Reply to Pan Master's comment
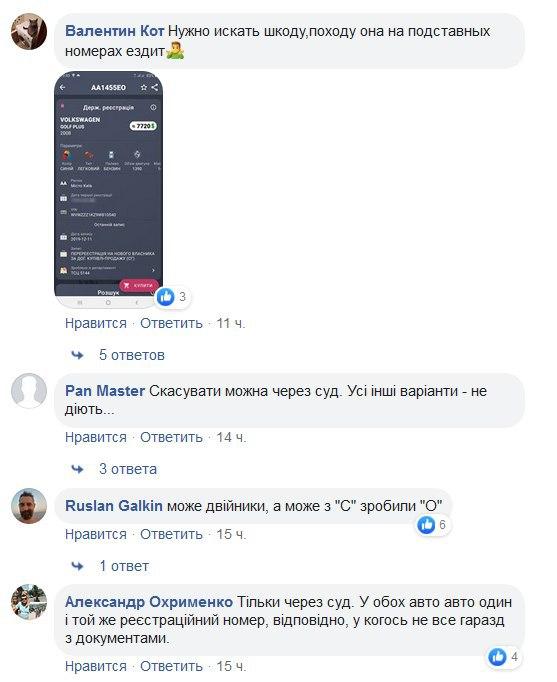 tap(171, 437)
